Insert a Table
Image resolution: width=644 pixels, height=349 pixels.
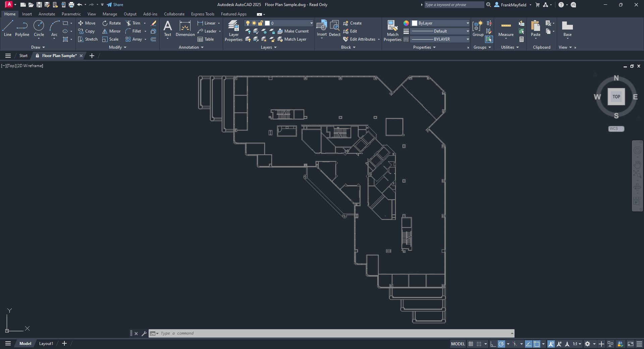pos(206,39)
